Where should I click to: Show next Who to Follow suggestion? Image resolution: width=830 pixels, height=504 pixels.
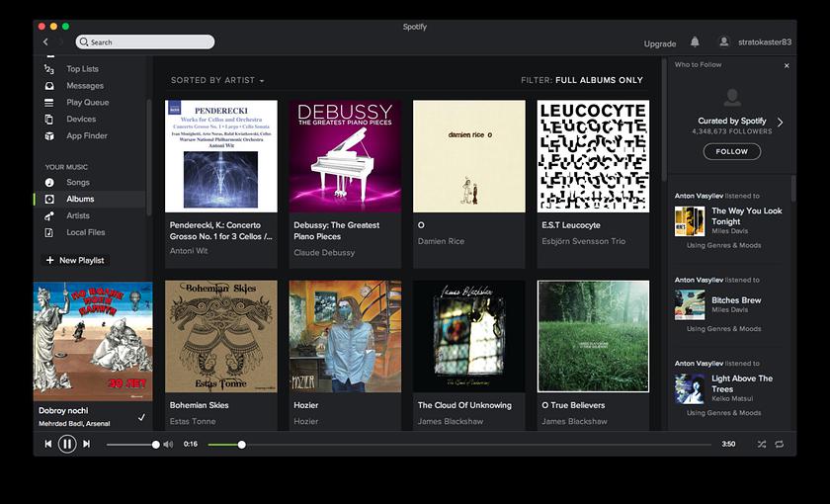coord(780,123)
